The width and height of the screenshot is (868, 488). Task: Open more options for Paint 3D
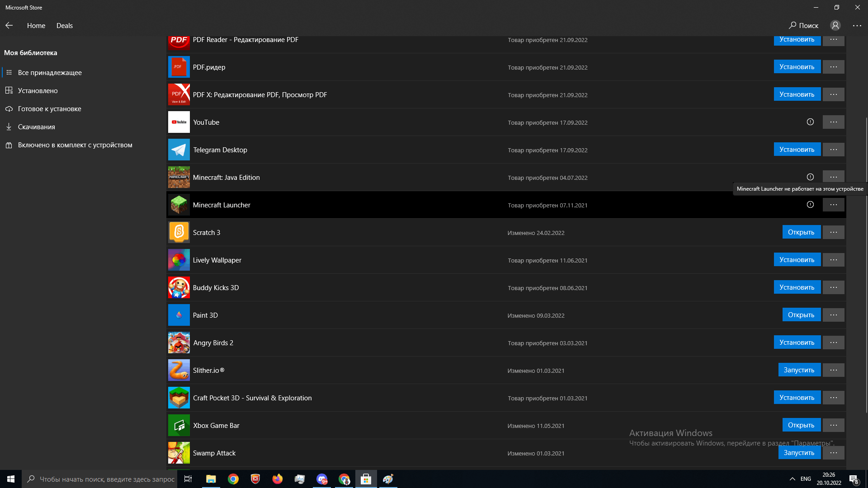click(x=834, y=315)
